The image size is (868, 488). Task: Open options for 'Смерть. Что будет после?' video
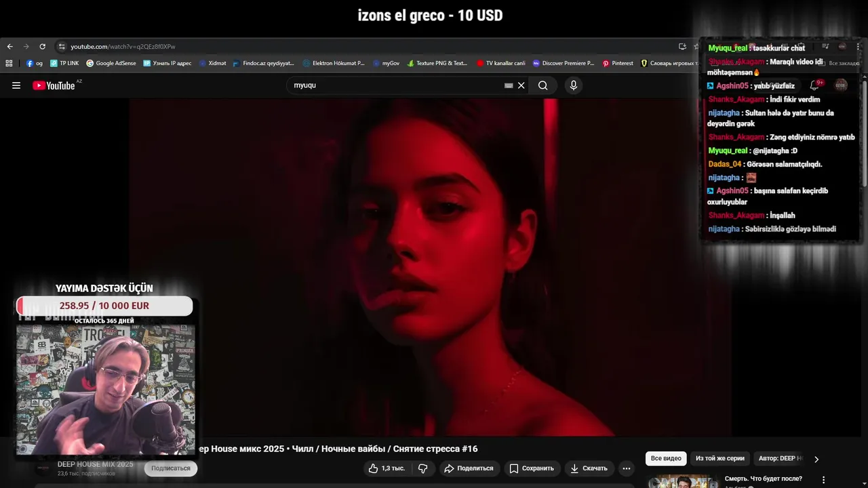click(x=824, y=480)
